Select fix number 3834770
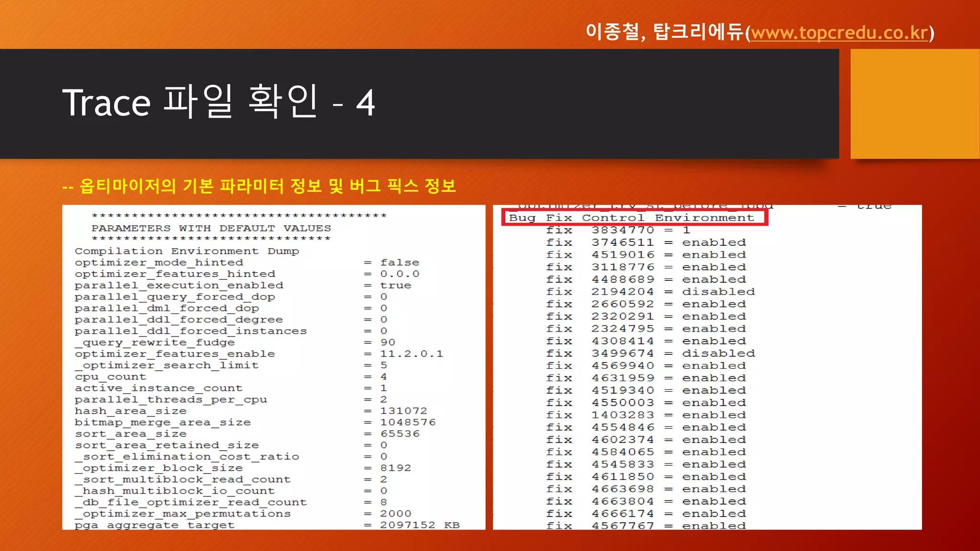This screenshot has height=551, width=980. (x=623, y=231)
